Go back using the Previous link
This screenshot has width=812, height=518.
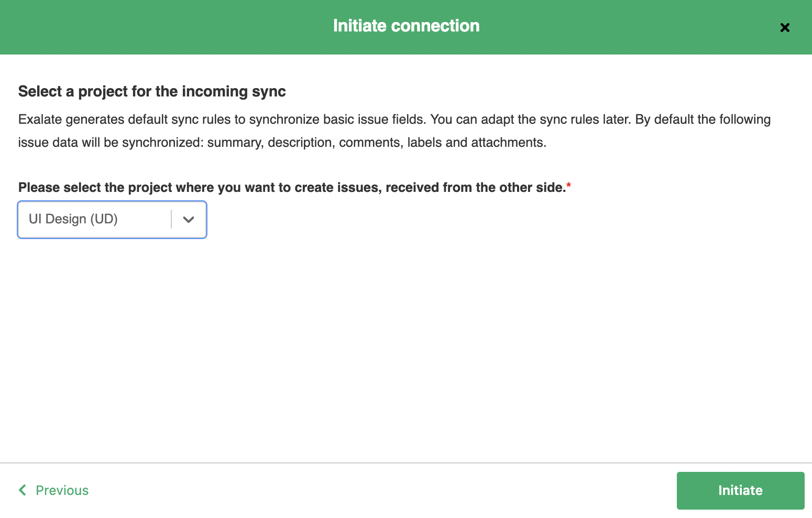coord(61,490)
